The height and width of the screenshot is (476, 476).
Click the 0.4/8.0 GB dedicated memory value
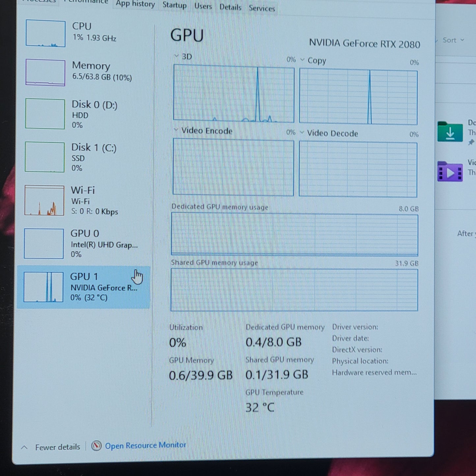click(x=274, y=342)
